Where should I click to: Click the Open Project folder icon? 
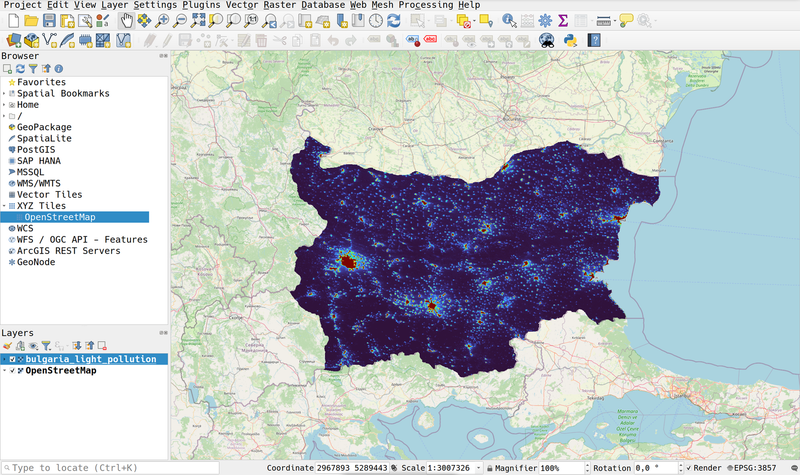point(31,20)
